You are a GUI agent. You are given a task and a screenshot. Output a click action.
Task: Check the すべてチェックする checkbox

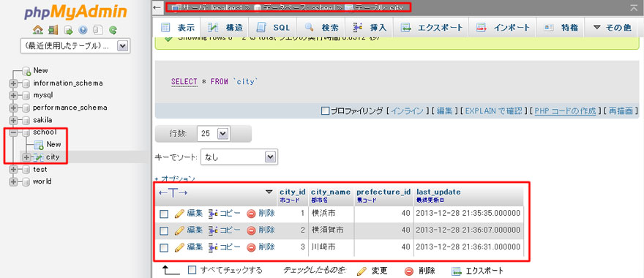click(x=192, y=270)
